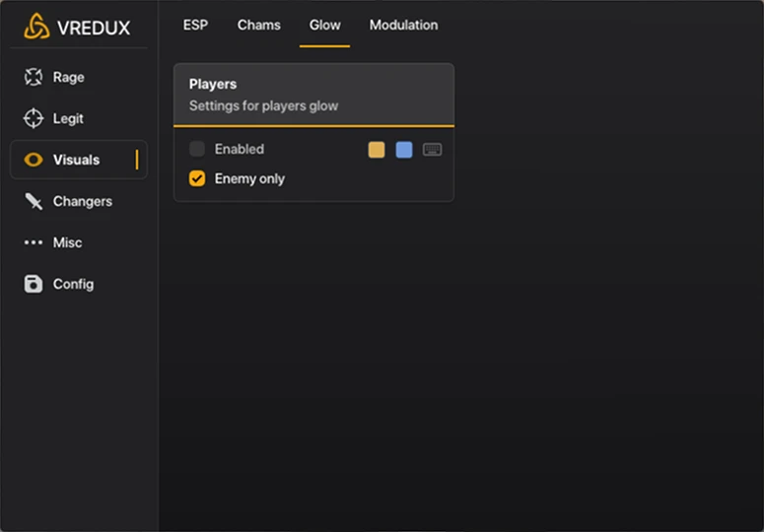Open the yellow glow color swatch

coord(377,150)
